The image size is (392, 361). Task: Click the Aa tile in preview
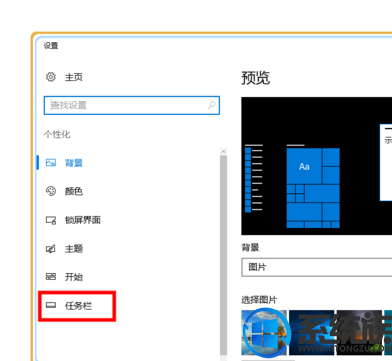(x=304, y=166)
